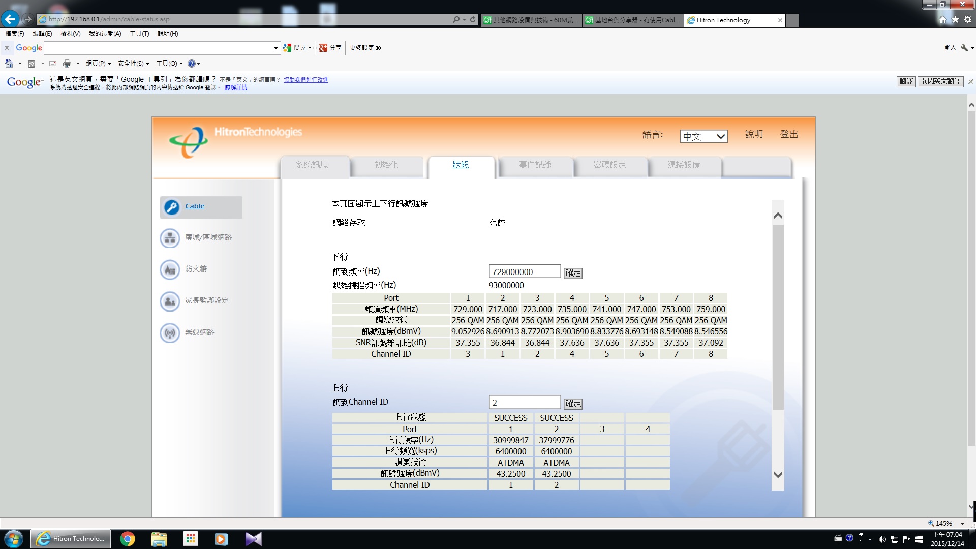This screenshot has height=549, width=980.
Task: Open the 系統訊息 tab
Action: coord(312,165)
